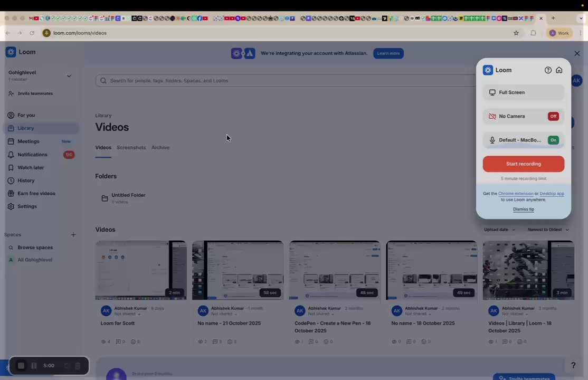Open the CodePen Create a New Pen thumbnail

(x=335, y=270)
